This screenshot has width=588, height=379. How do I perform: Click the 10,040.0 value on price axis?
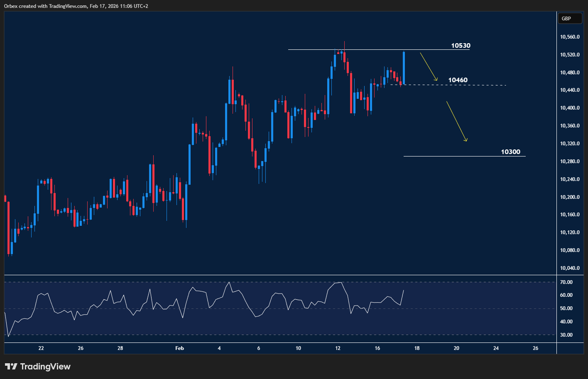click(x=570, y=268)
